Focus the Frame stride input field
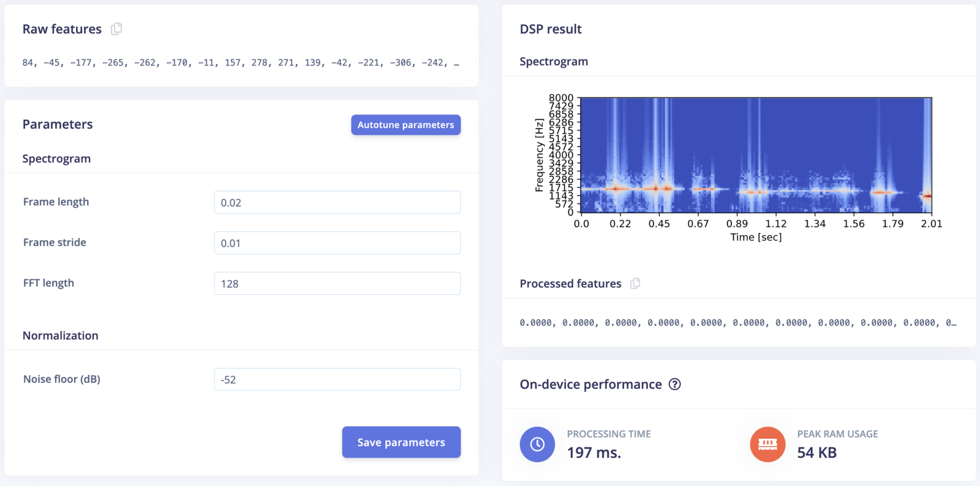The width and height of the screenshot is (980, 486). tap(337, 243)
